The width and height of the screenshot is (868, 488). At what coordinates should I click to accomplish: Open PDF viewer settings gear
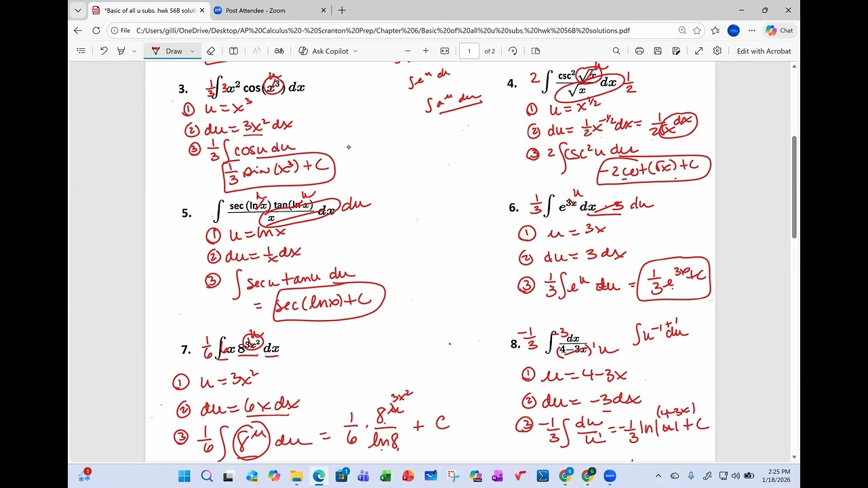click(717, 51)
